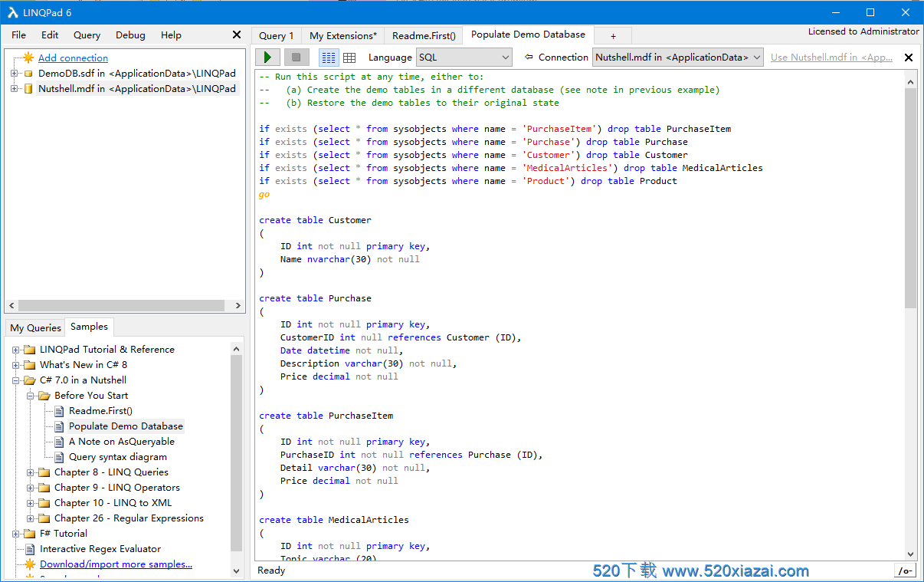
Task: Open the Debug menu
Action: point(130,35)
